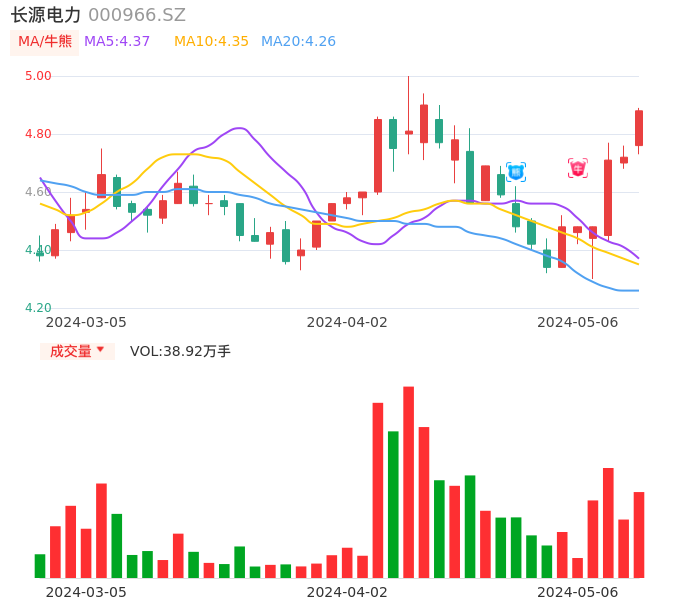Click the tall green volume bar in early April

[x=393, y=504]
